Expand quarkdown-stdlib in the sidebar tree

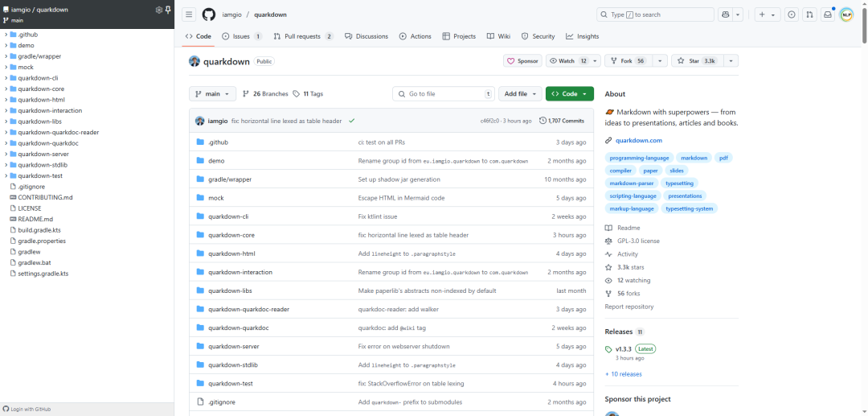click(x=6, y=165)
